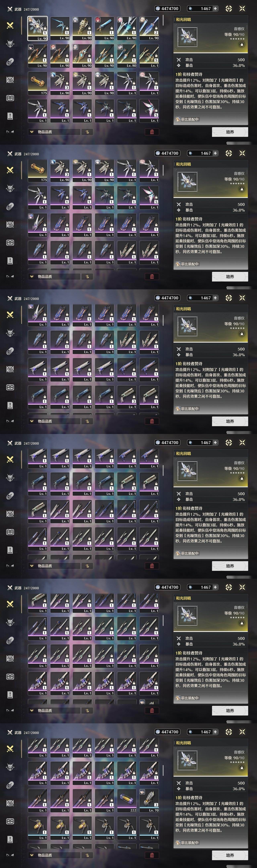257x868 pixels.
Task: Click the crossed-swords weapon icon in the bottom sidebar
Action: (10, 749)
